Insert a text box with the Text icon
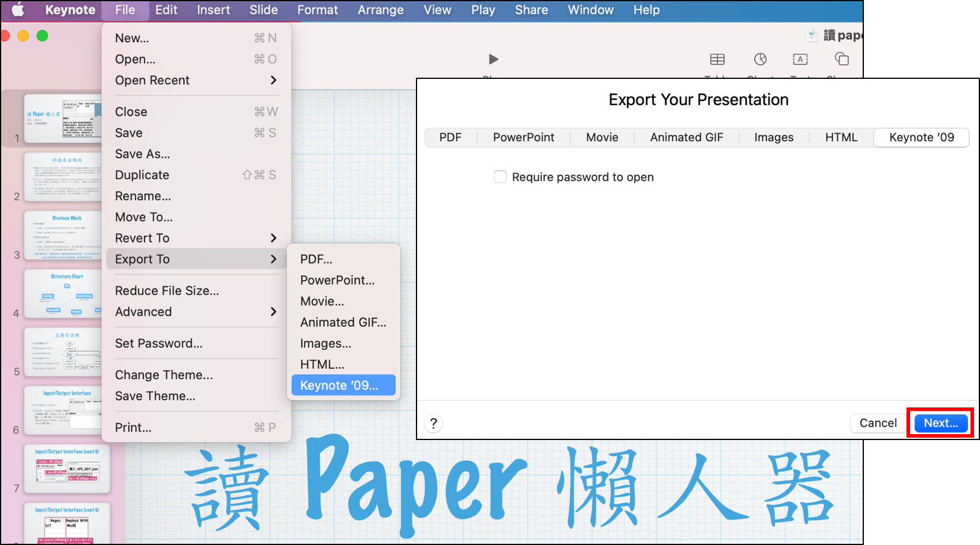 [x=800, y=59]
